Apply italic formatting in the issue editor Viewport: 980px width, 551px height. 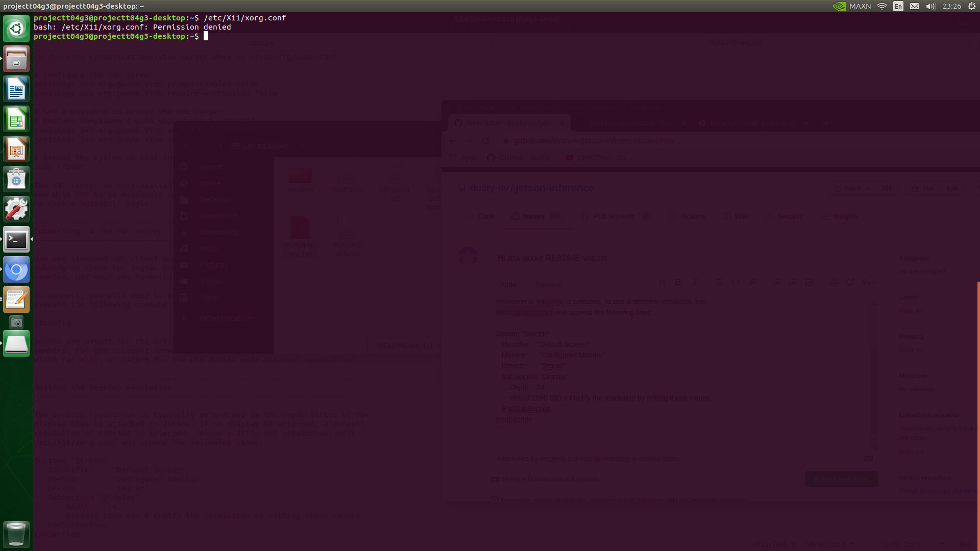(695, 282)
